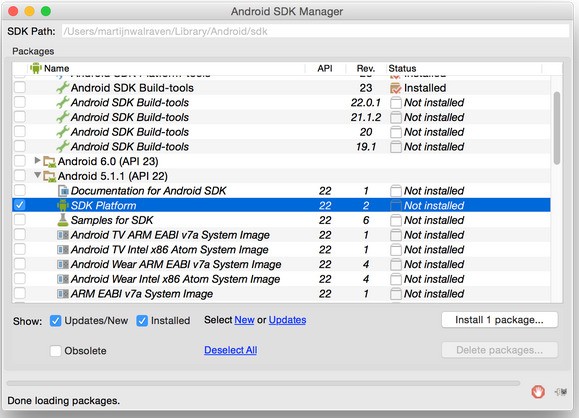
Task: Click Android TV ARM EABI v7a image icon
Action: 63,235
